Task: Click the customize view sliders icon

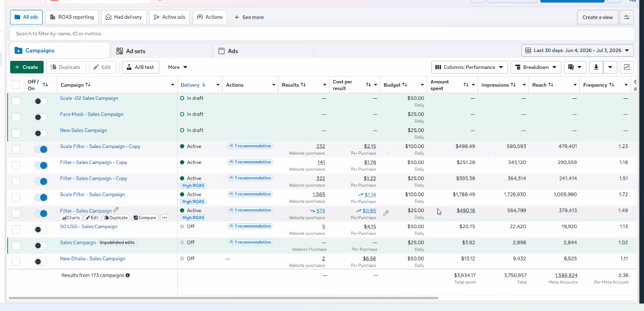Action: 627,17
